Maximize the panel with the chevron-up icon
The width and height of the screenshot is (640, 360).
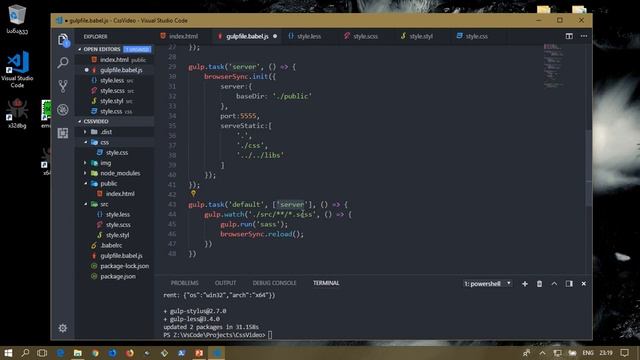pos(554,284)
